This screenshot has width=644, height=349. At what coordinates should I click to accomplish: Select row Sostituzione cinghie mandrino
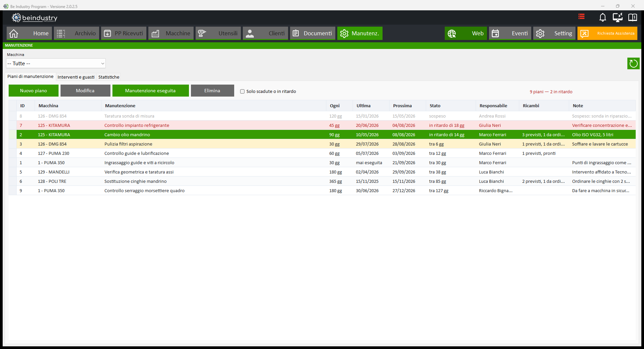click(322, 181)
